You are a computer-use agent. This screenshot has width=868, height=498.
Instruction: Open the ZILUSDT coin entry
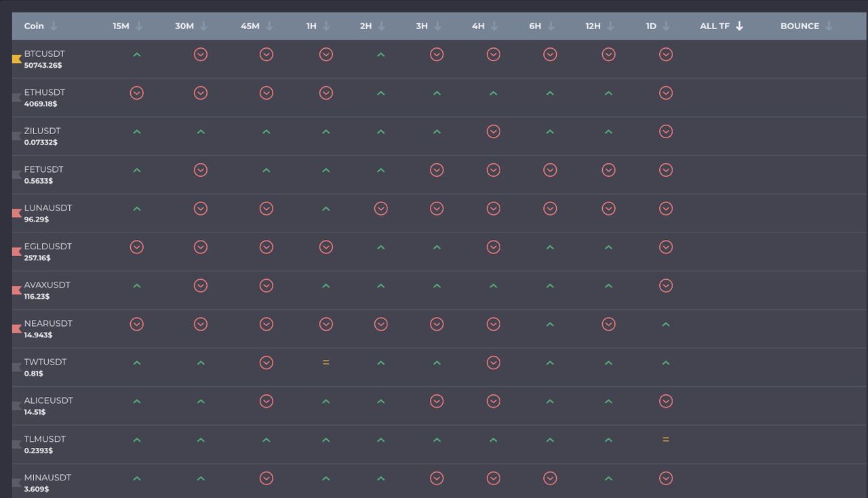click(42, 131)
